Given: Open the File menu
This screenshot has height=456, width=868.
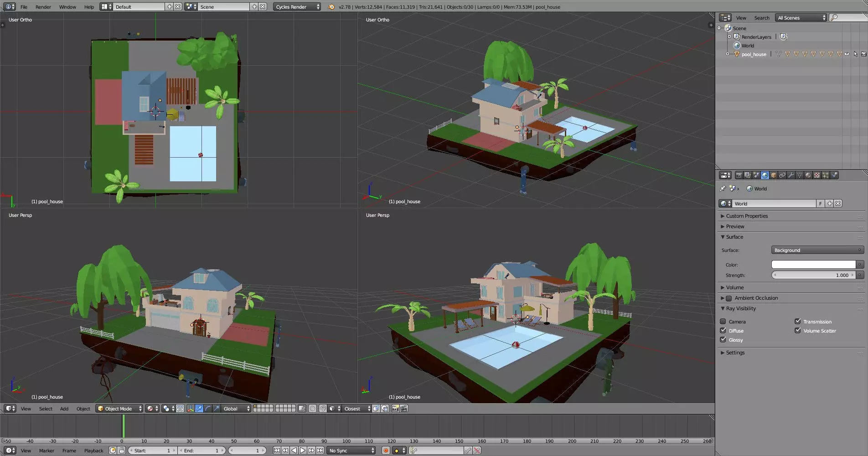Looking at the screenshot, I should [x=24, y=7].
